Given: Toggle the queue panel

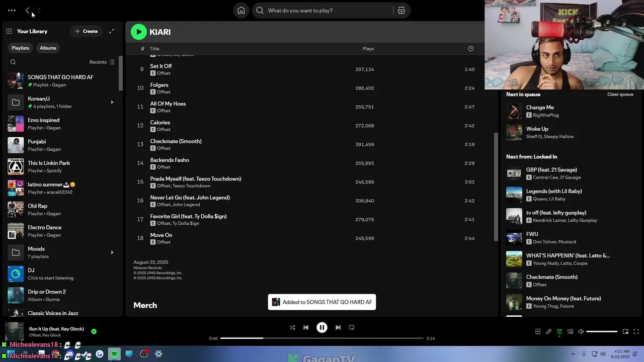Looking at the screenshot, I should pos(559,331).
